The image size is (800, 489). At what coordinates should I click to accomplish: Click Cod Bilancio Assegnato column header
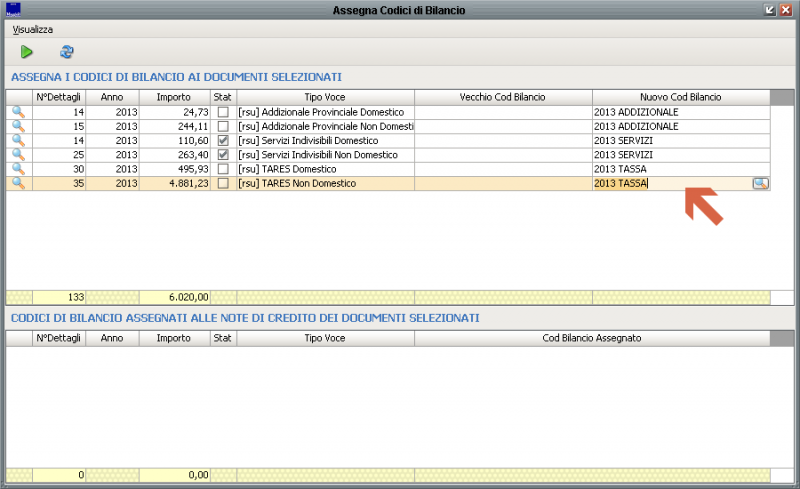[592, 339]
